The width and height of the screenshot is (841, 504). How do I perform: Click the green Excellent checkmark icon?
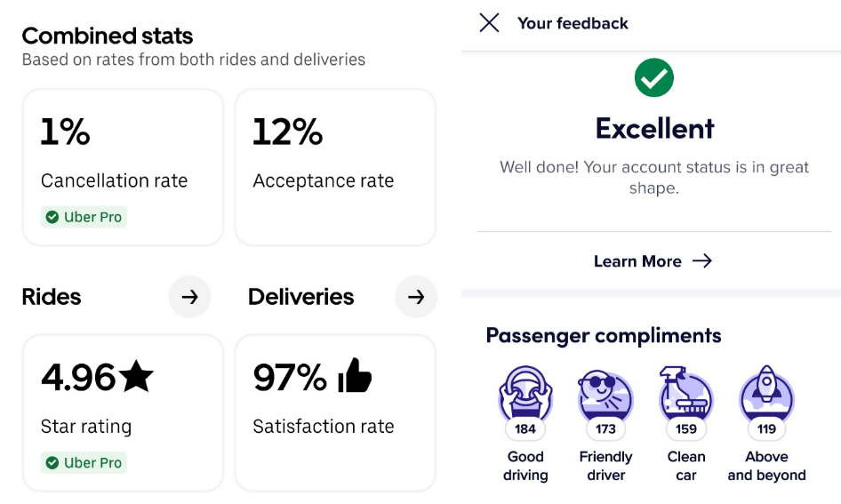pos(654,78)
